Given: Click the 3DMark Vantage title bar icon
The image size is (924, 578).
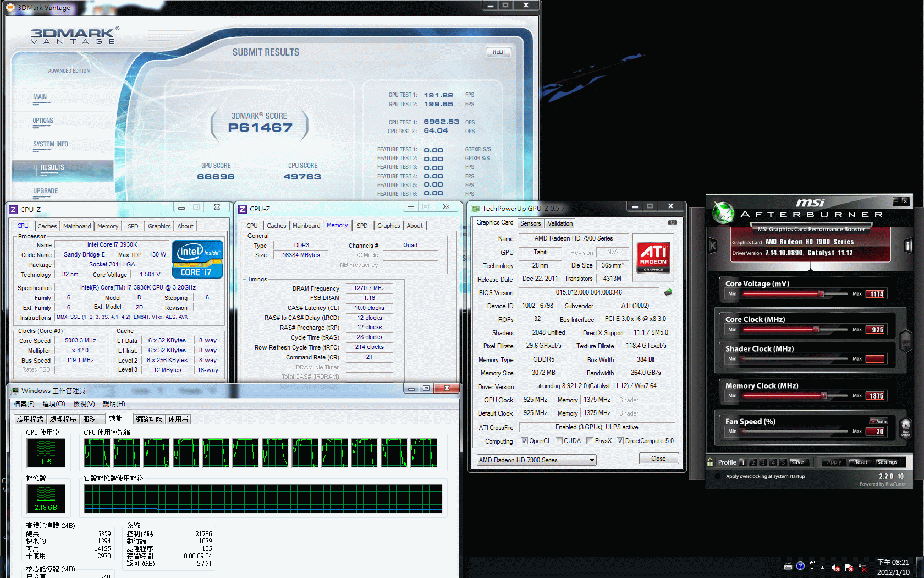Looking at the screenshot, I should tap(10, 8).
